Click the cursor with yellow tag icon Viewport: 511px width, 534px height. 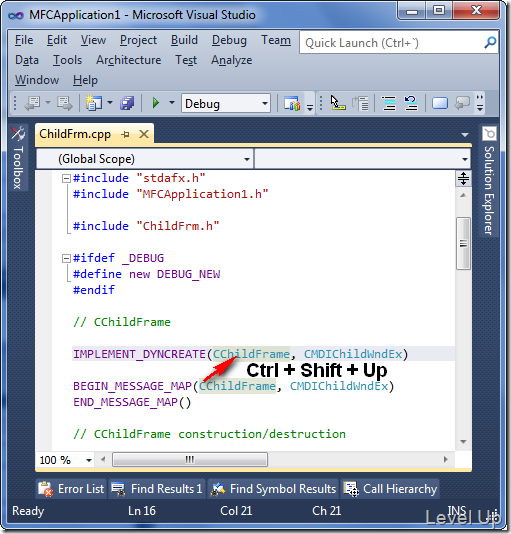tap(338, 103)
